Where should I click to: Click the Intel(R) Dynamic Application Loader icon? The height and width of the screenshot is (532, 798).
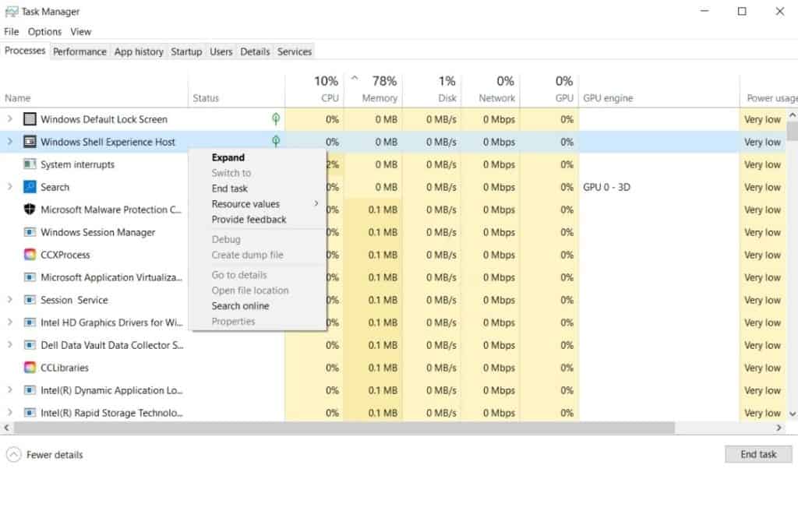tap(30, 390)
